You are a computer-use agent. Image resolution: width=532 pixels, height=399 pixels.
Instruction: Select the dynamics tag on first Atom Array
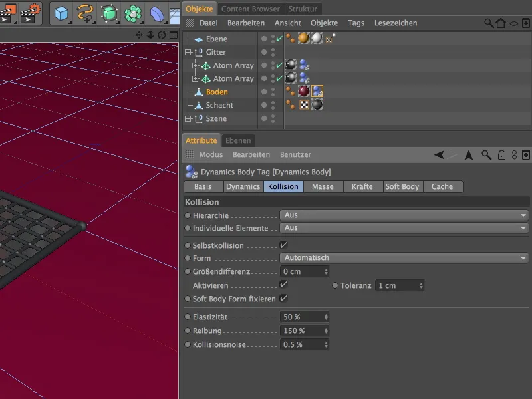pos(305,65)
